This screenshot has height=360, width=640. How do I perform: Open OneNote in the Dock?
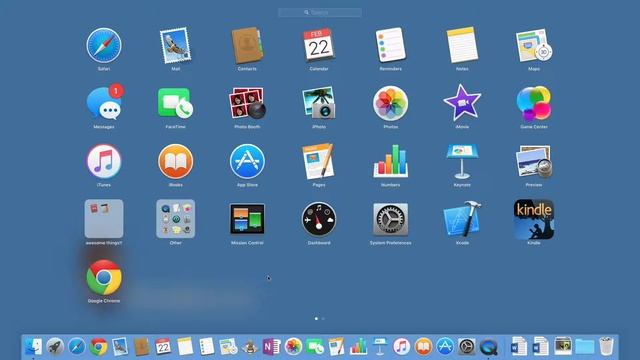tap(271, 347)
